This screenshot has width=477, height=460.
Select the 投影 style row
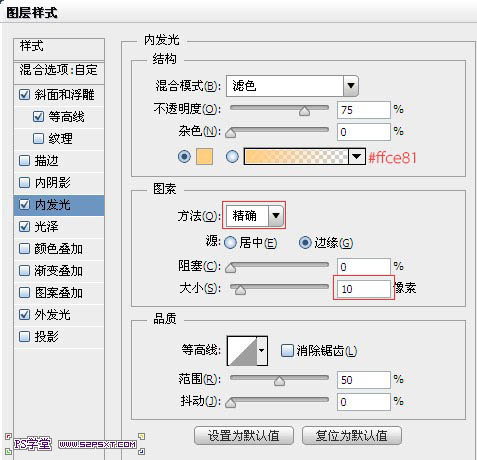coord(59,337)
